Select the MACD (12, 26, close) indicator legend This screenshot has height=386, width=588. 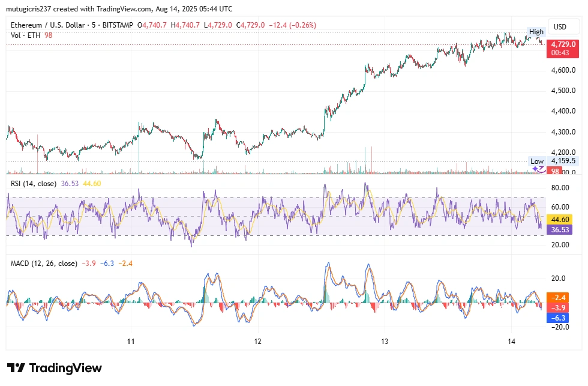tap(44, 264)
